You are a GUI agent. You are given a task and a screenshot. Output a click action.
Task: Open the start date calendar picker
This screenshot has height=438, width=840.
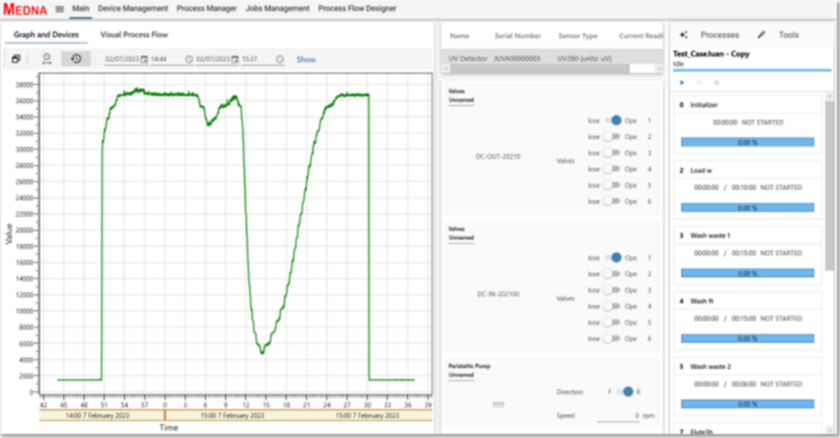coord(144,59)
